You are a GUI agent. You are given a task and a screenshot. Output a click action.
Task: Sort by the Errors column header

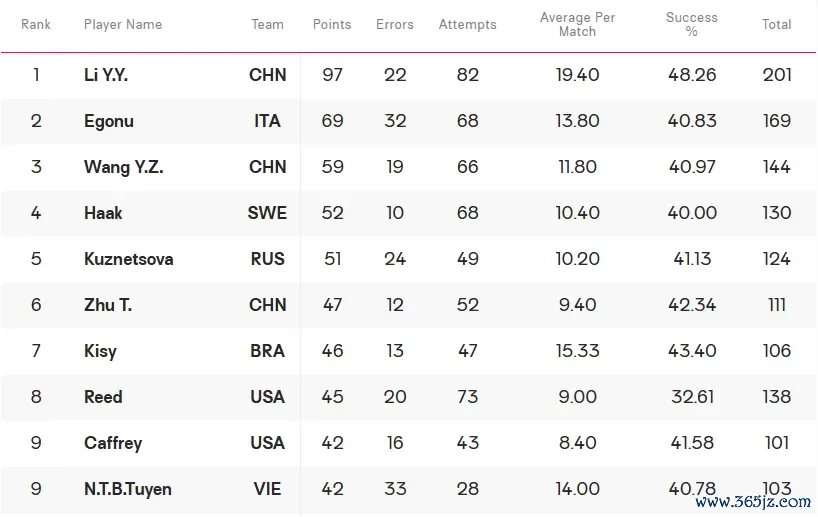[394, 25]
